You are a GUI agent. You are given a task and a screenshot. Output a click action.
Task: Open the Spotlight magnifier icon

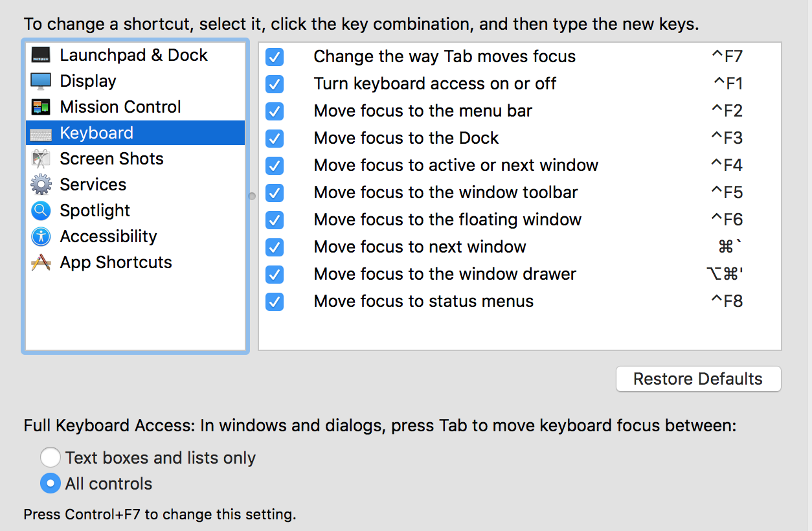[x=41, y=210]
